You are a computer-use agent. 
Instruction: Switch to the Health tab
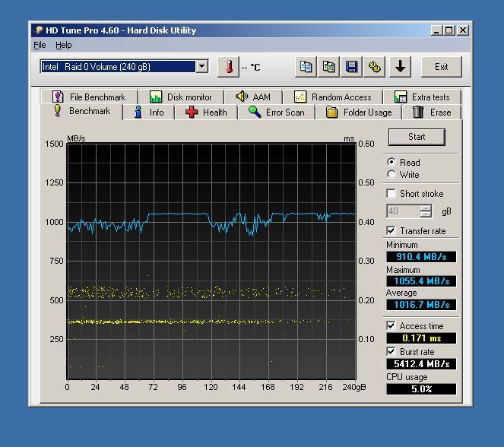point(206,113)
